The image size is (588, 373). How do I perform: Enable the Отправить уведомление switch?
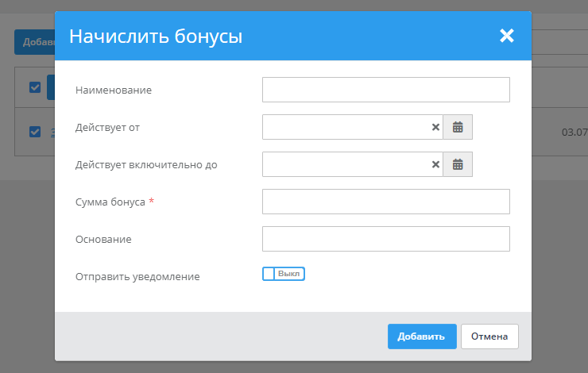pos(284,274)
